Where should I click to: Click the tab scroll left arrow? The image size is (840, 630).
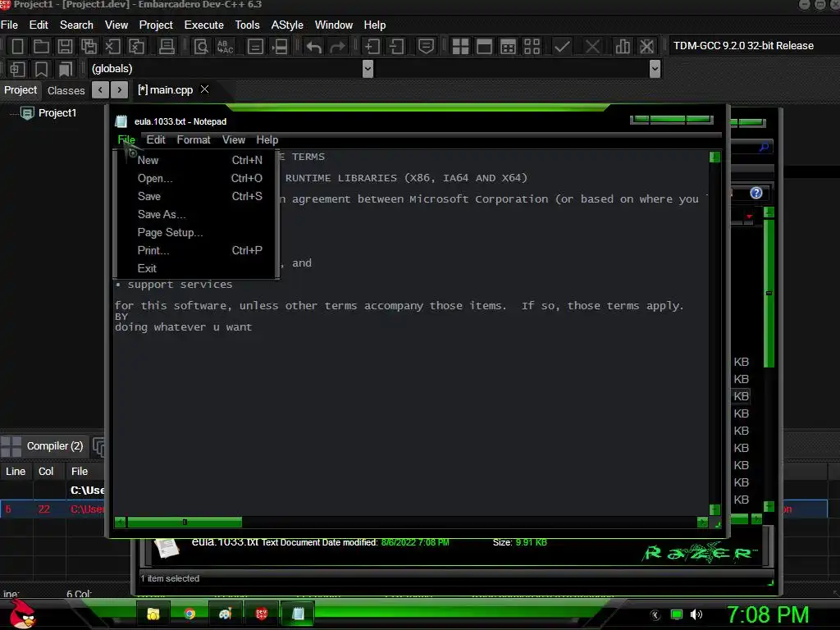pyautogui.click(x=100, y=90)
